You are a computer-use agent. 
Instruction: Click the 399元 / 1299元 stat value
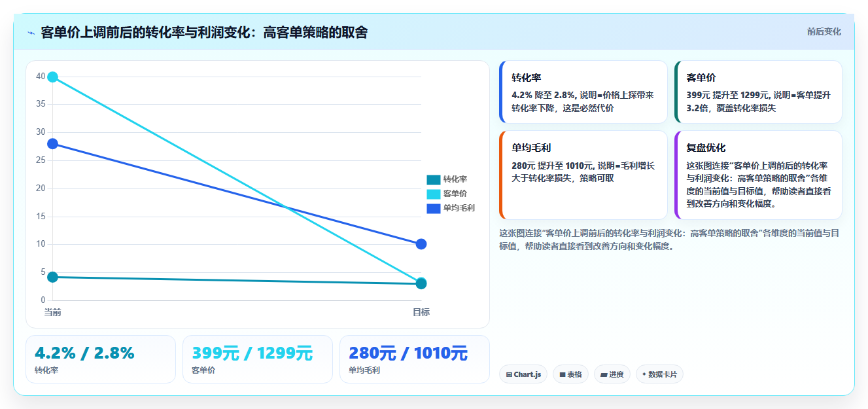[x=252, y=353]
